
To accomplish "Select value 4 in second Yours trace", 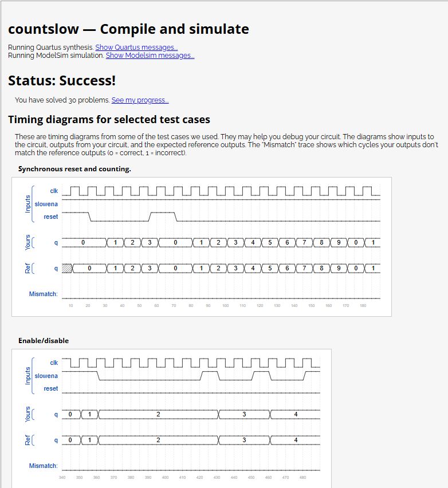I will click(x=295, y=414).
